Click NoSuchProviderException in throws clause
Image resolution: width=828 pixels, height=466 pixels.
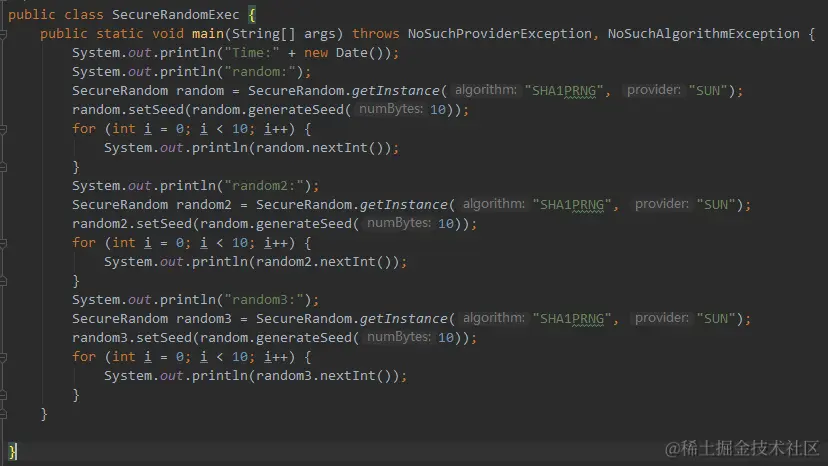pyautogui.click(x=500, y=34)
